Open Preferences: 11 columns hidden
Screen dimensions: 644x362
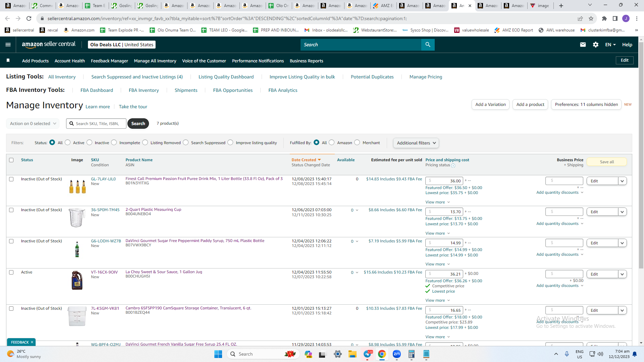click(x=586, y=105)
